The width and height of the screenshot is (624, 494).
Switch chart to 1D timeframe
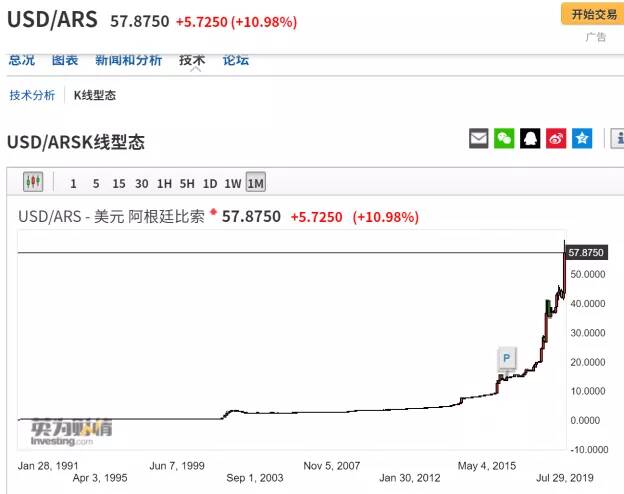[x=210, y=184]
